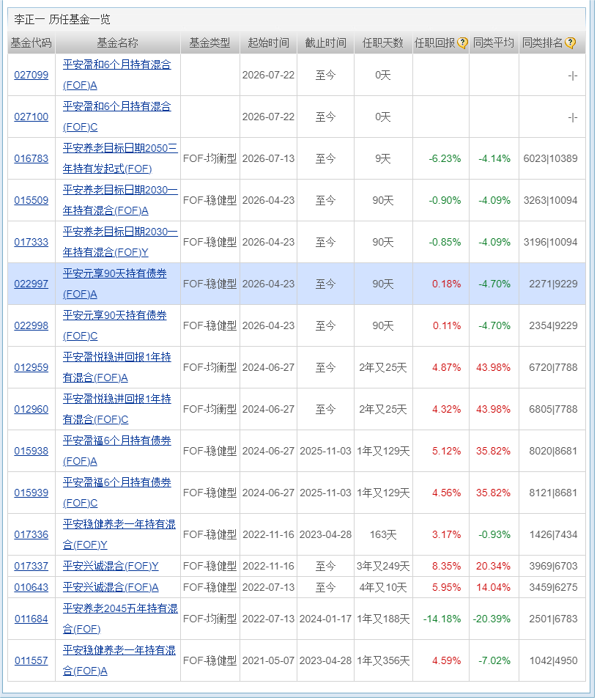This screenshot has width=597, height=700.
Task: Open 平安养老目标日期2050三年持有发起式(FOF) link
Action: (x=120, y=158)
